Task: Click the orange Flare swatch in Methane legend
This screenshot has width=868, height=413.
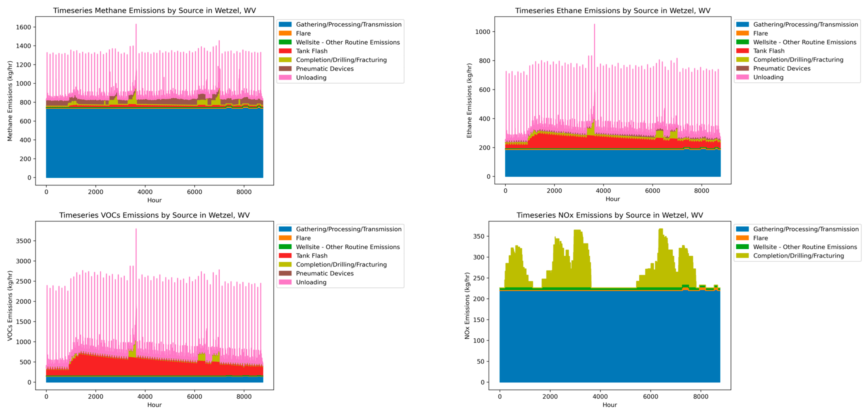Action: pyautogui.click(x=285, y=33)
